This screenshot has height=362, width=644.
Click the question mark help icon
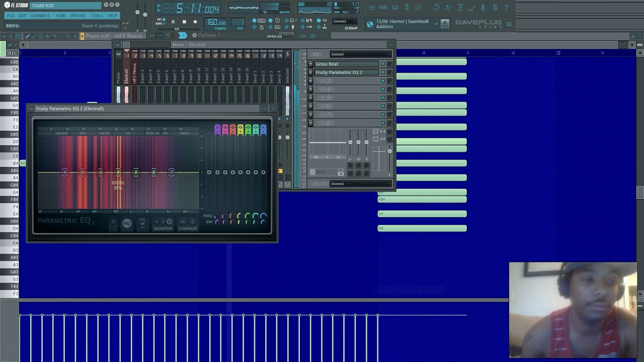[506, 8]
